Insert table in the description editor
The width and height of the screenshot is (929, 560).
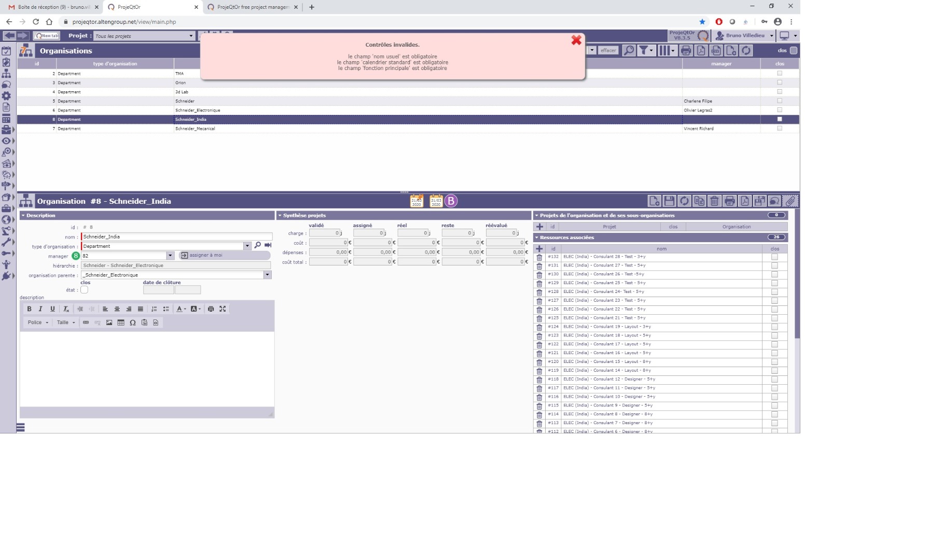pos(121,323)
